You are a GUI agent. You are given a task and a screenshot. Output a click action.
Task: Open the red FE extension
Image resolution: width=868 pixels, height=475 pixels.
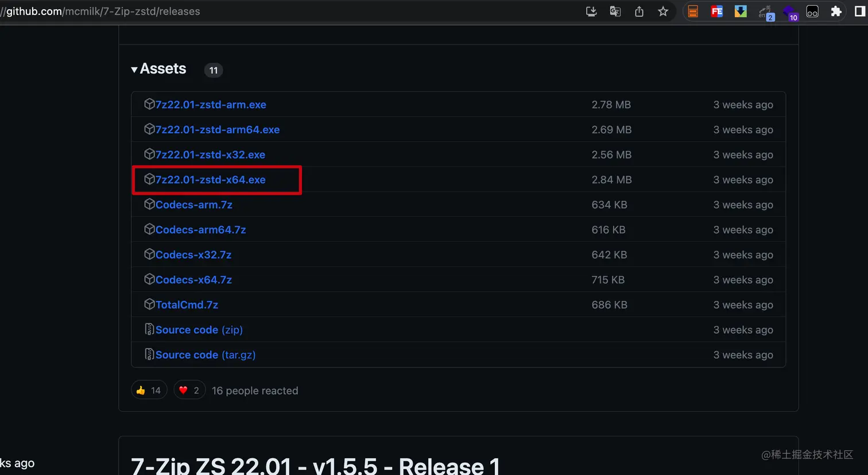click(x=716, y=11)
